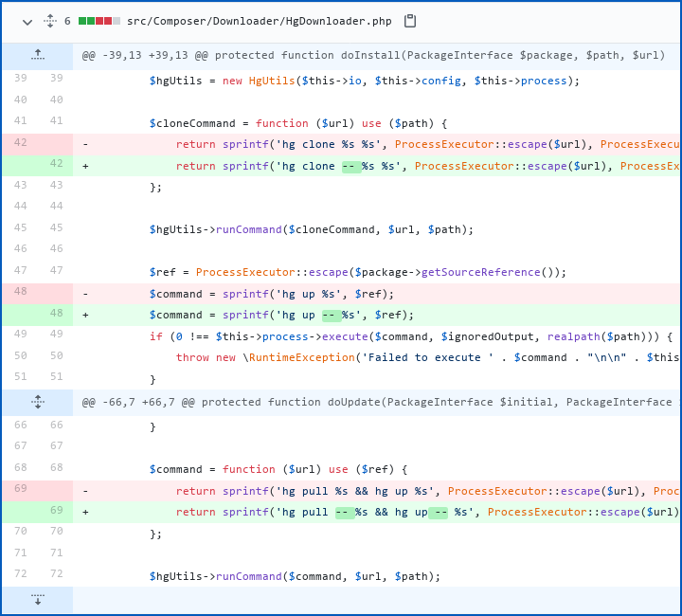The width and height of the screenshot is (682, 616).
Task: Collapse the HgDownloader.php file diff
Action: coord(27,21)
